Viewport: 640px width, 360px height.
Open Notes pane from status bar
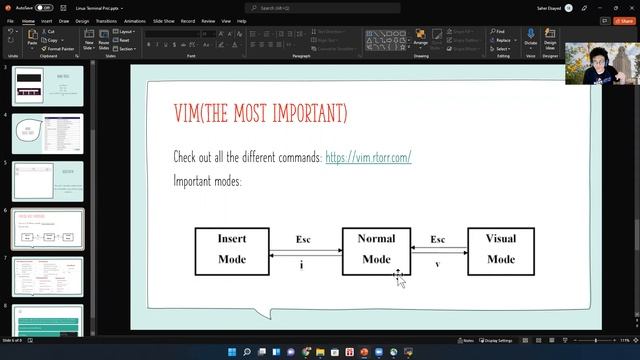click(x=466, y=340)
